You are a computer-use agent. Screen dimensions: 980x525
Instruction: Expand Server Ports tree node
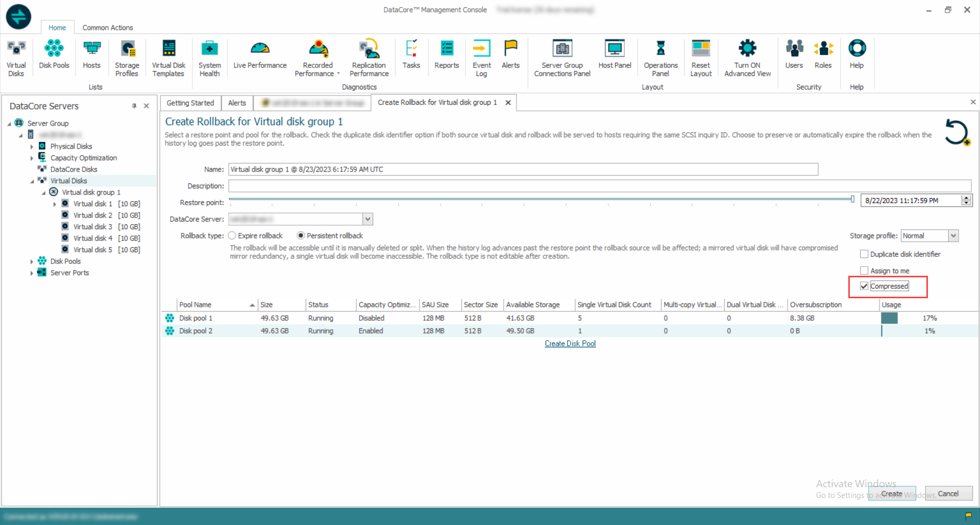[32, 273]
